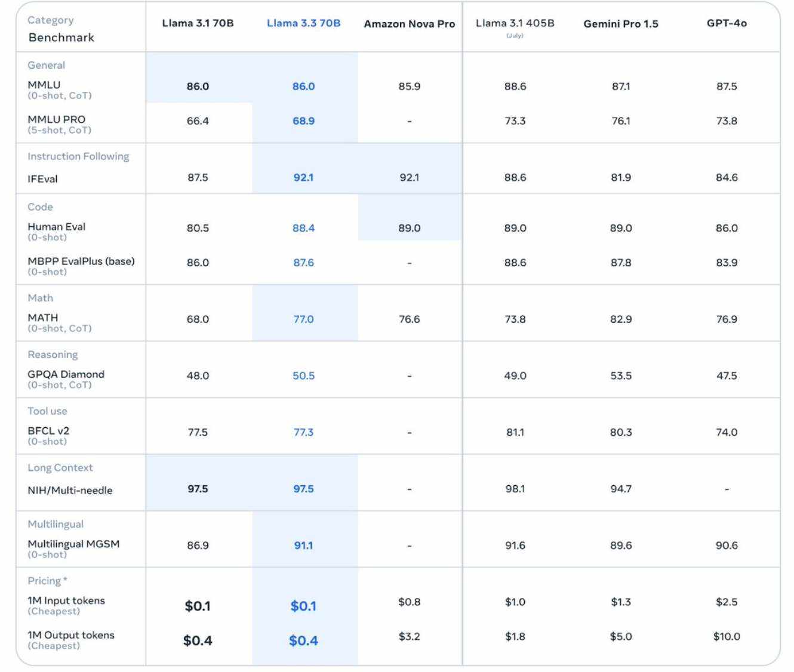Click the Llama 3.3 70B column header
Image resolution: width=794 pixels, height=672 pixels.
click(x=303, y=23)
